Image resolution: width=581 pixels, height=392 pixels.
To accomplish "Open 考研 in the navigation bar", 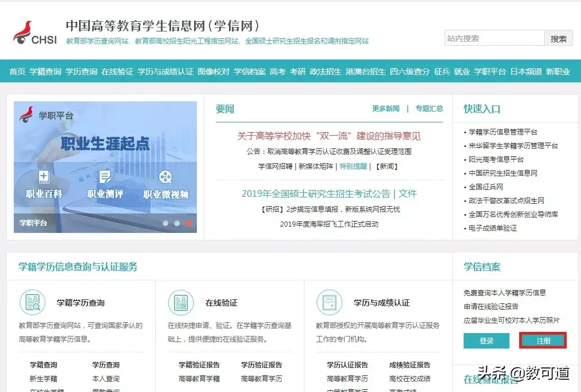I will click(298, 72).
